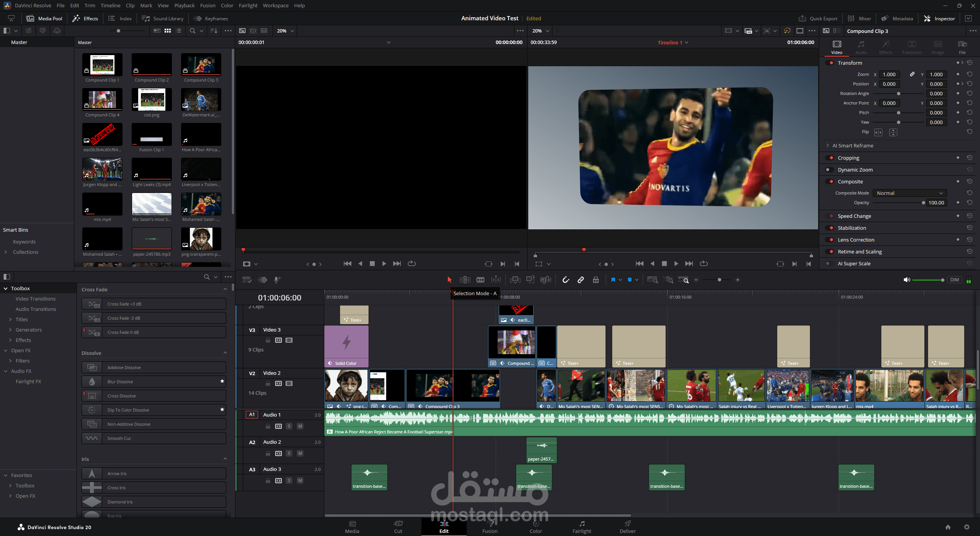Click the voiceover microphone icon
Image resolution: width=980 pixels, height=536 pixels.
coord(277,280)
